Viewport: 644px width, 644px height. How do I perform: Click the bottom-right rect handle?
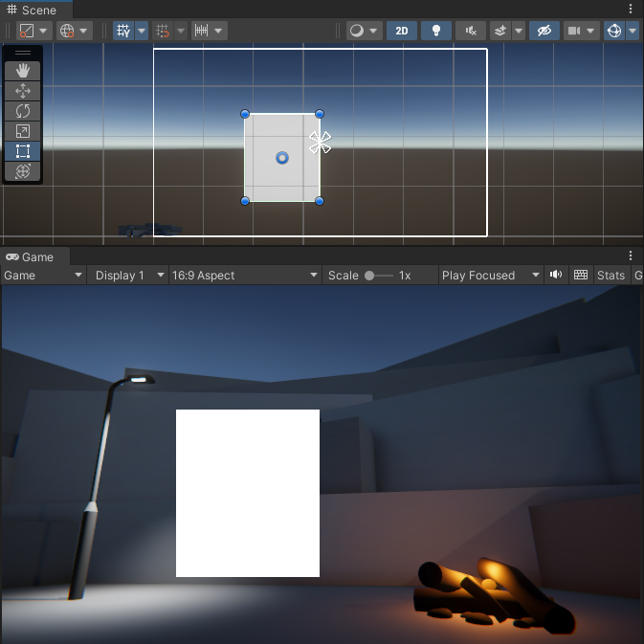click(x=319, y=201)
